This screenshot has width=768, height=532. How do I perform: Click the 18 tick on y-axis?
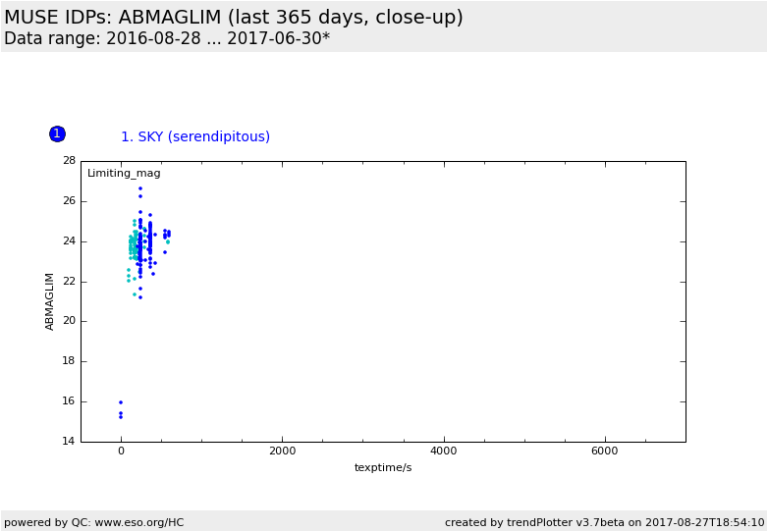point(69,361)
